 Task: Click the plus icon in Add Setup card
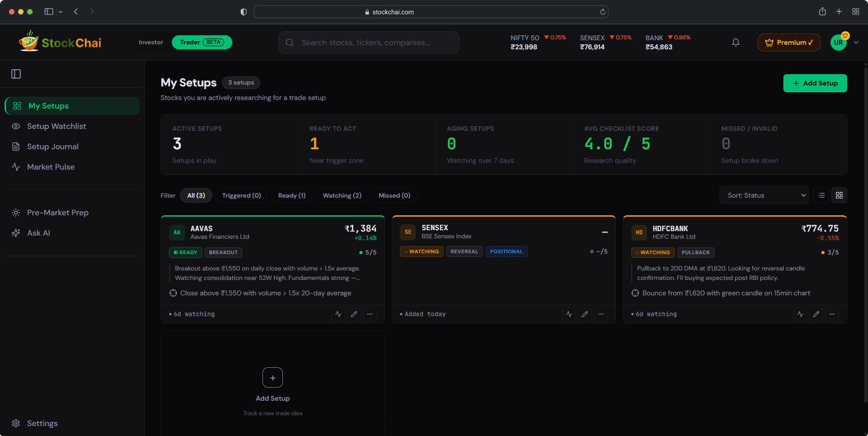tap(272, 378)
